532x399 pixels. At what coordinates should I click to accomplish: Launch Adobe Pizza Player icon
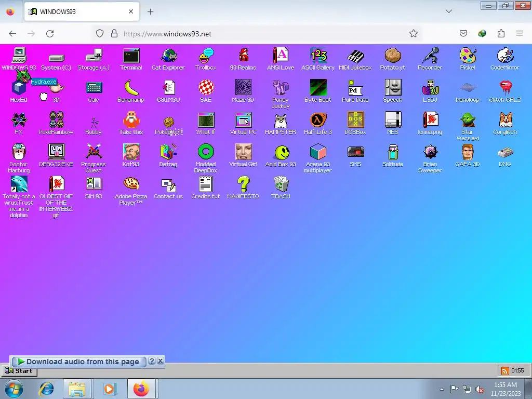click(x=131, y=184)
